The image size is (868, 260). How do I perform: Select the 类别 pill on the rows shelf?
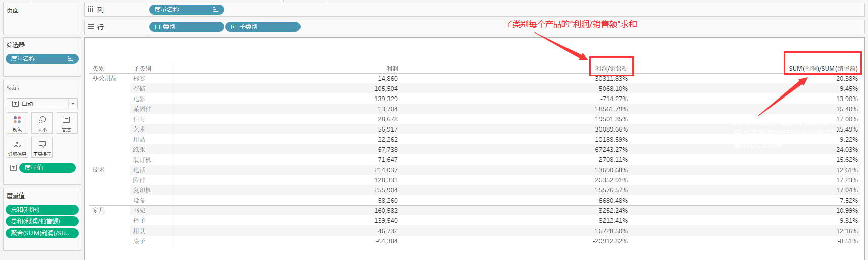click(x=187, y=27)
